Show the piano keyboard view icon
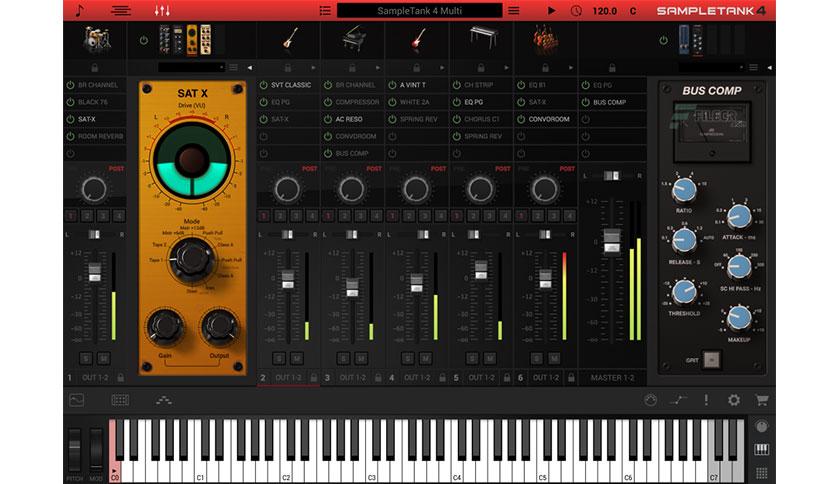Viewport: 836px width, 484px height. point(761,449)
